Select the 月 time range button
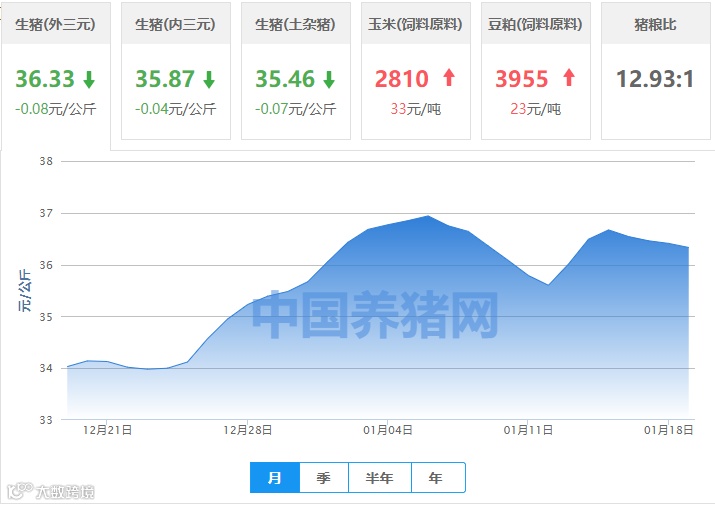 pos(275,477)
